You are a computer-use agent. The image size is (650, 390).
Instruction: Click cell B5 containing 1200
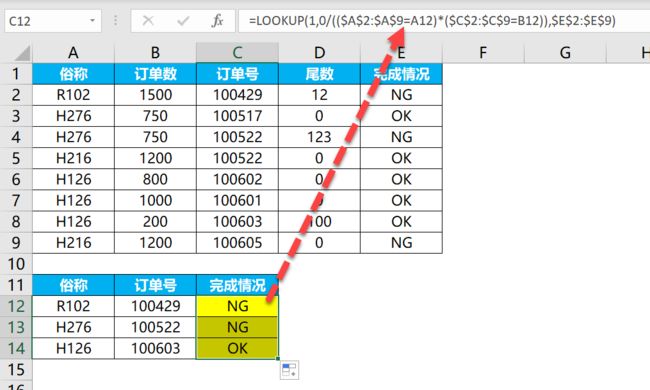point(155,158)
